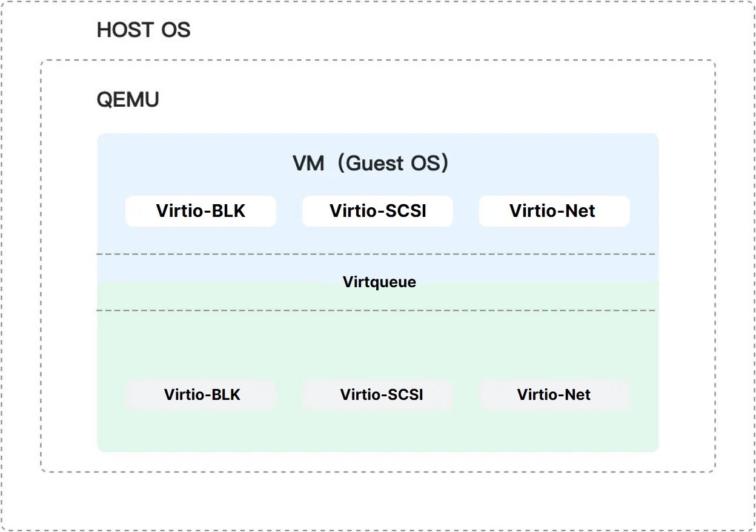Click the dashed line above Virtqueue
The width and height of the screenshot is (756, 532).
[377, 254]
